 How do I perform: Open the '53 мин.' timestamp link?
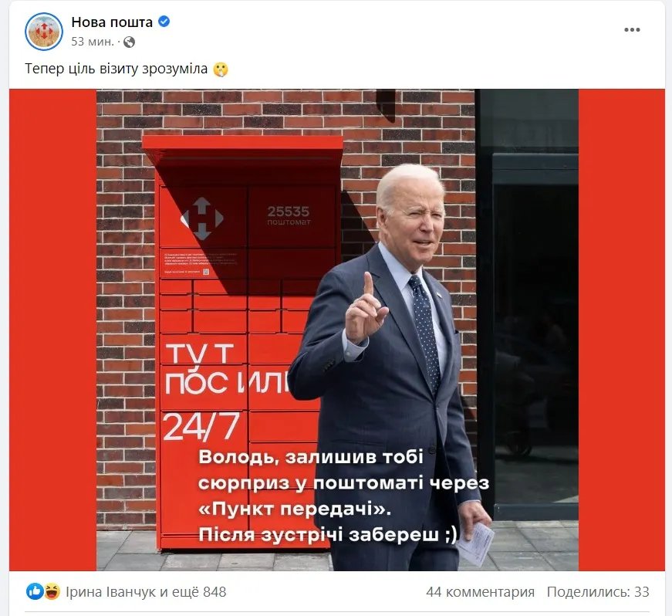pyautogui.click(x=93, y=42)
